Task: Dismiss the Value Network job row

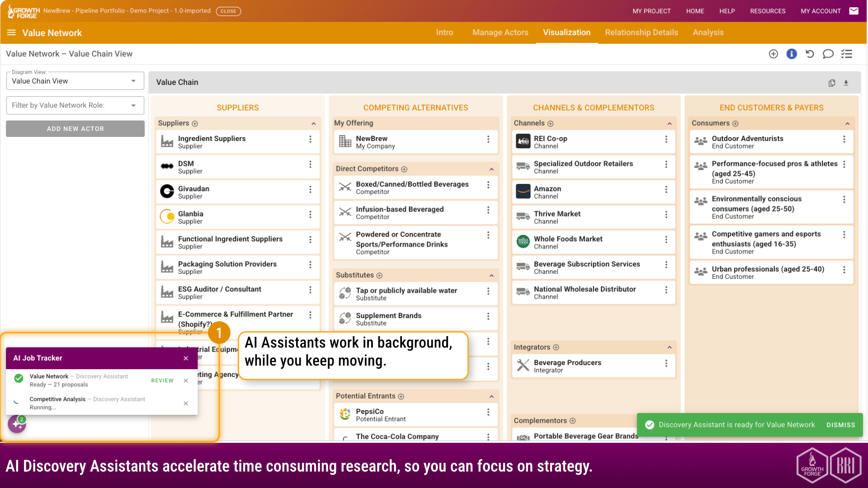Action: [186, 381]
